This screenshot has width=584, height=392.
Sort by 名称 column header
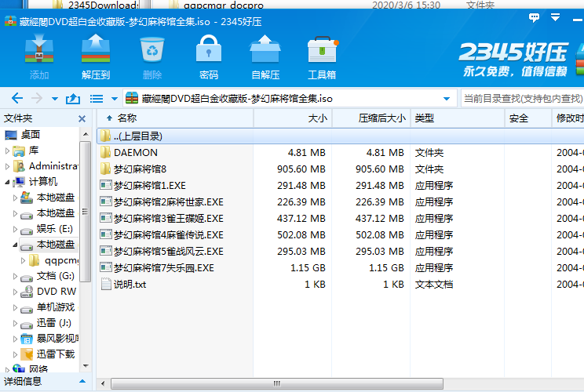175,118
